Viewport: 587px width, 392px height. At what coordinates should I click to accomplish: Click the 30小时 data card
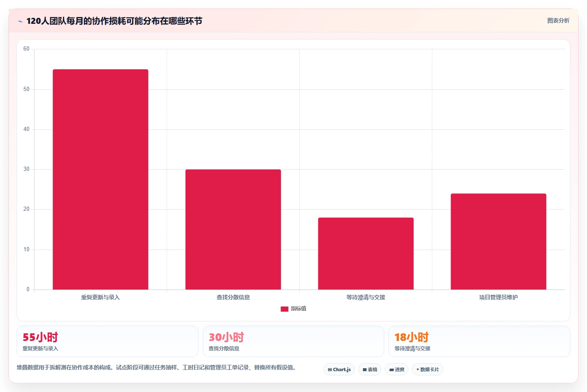[x=293, y=341]
